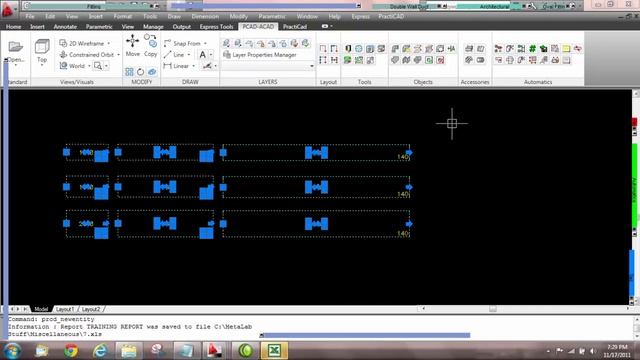Click the green square icon in Objects panel
Image resolution: width=640 pixels, height=360 pixels.
(429, 60)
